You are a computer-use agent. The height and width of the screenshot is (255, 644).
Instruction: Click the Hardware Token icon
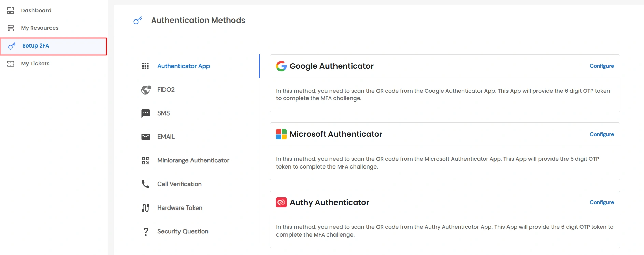[146, 208]
